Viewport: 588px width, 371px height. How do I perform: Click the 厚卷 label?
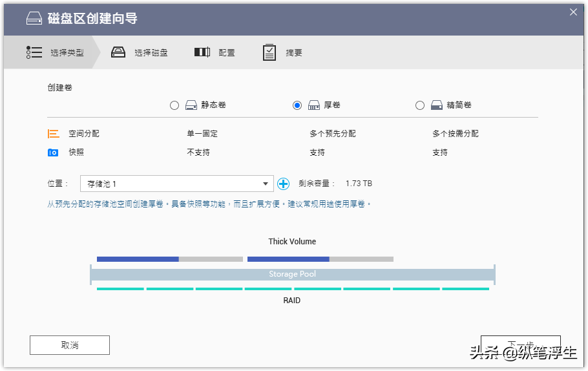(332, 105)
